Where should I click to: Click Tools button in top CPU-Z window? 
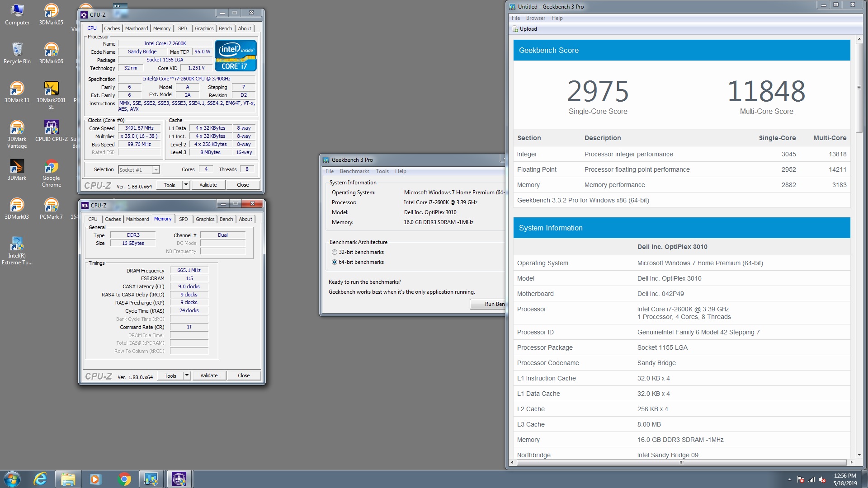[x=170, y=185]
